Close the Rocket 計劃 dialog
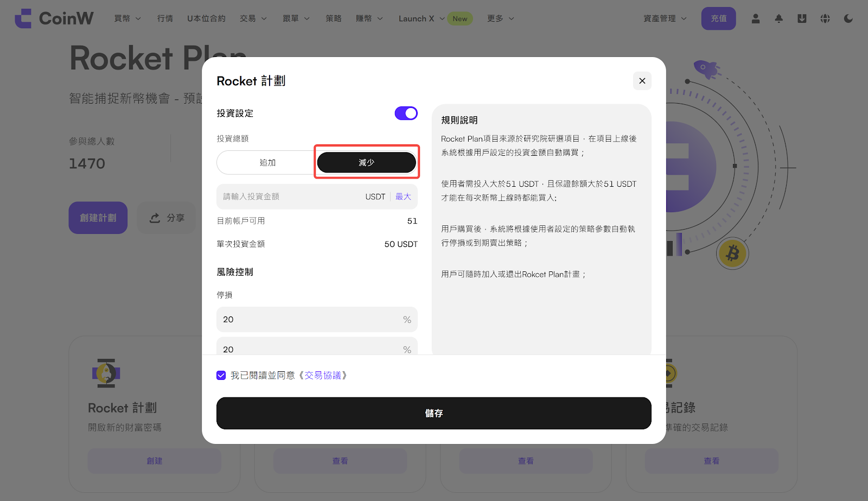Viewport: 868px width, 501px height. click(x=642, y=81)
